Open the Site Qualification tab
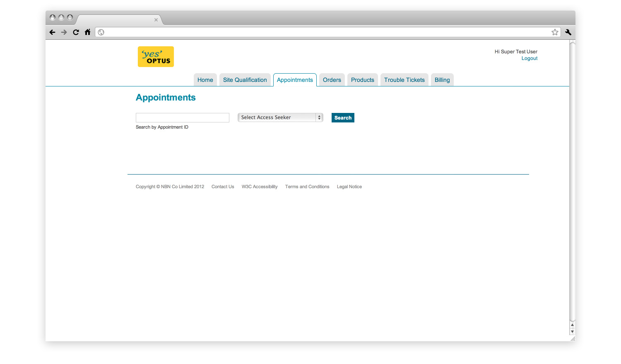Viewport: 621px width, 364px height. pos(245,80)
